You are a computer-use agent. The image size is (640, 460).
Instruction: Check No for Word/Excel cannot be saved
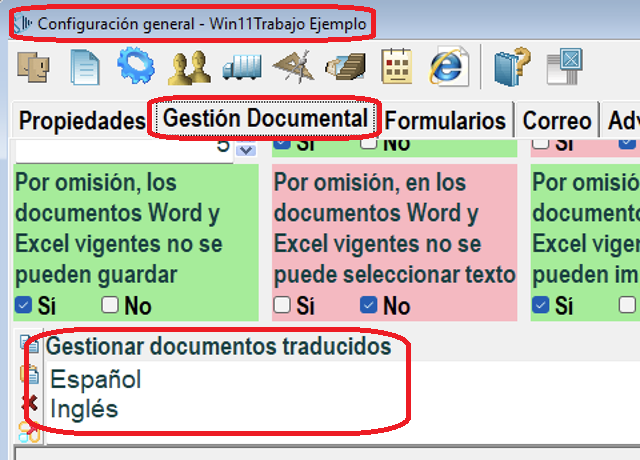coord(110,304)
